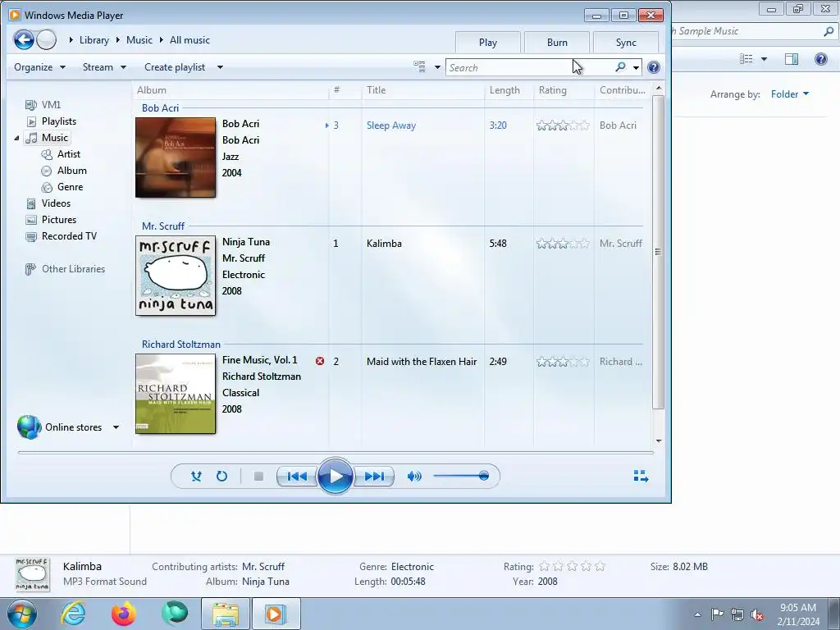Launch Firefox from the taskbar
Screen dimensions: 840x630
(124, 614)
